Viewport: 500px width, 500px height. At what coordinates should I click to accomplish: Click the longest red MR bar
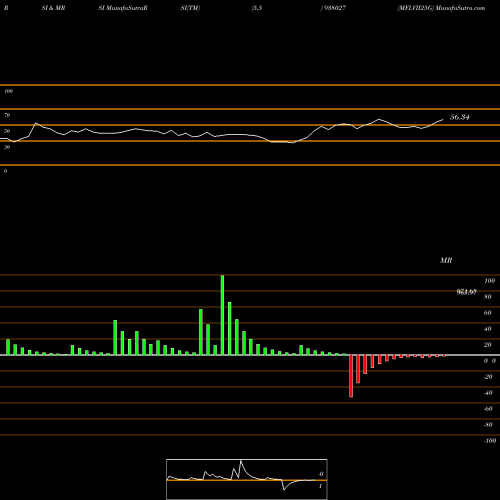351,376
